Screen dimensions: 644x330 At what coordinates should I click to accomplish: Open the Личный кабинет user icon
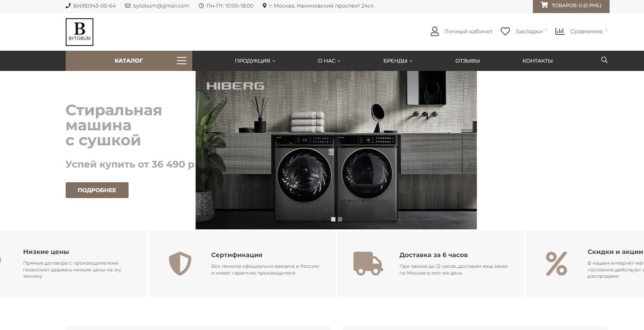point(435,31)
